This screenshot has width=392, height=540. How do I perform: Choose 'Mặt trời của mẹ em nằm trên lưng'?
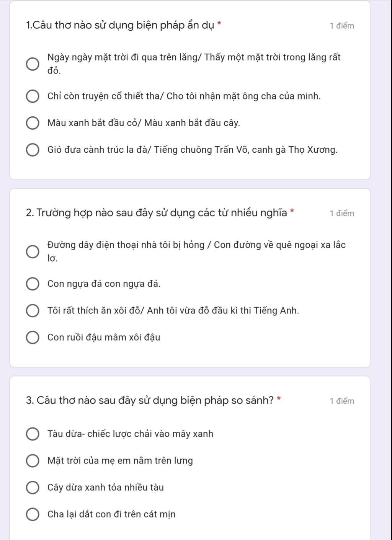tap(32, 461)
